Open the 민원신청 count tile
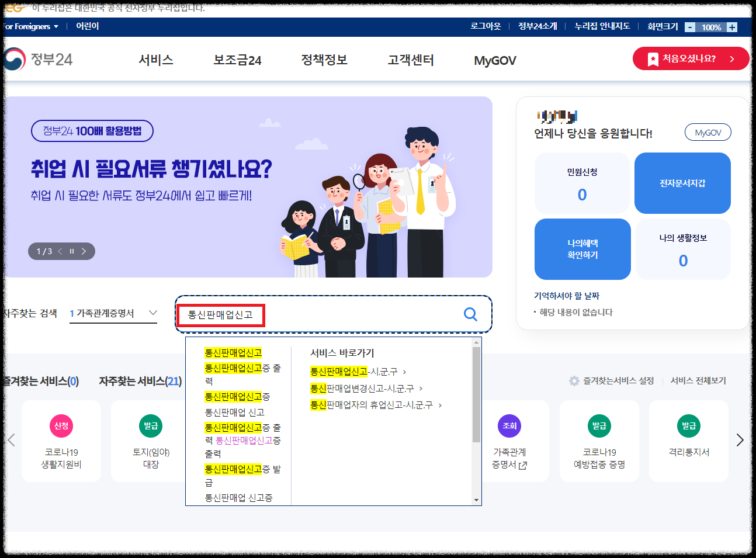756x558 pixels. pyautogui.click(x=582, y=183)
